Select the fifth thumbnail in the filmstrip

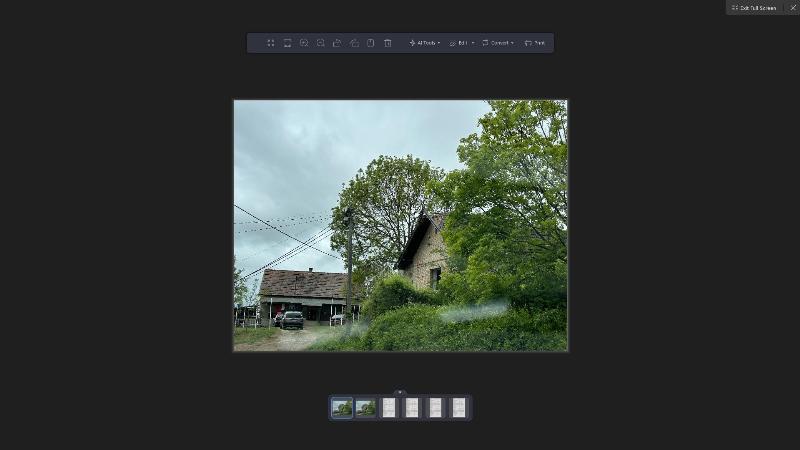pyautogui.click(x=435, y=408)
